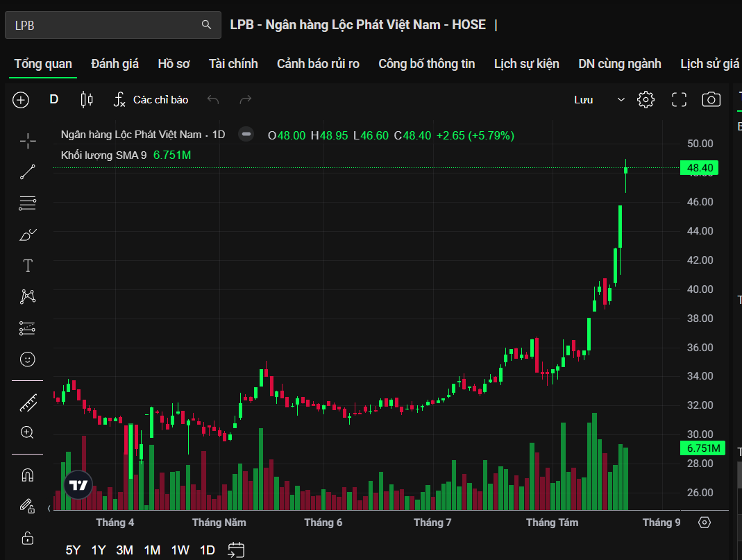Select the chart patterns tool
The height and width of the screenshot is (560, 742).
(28, 296)
